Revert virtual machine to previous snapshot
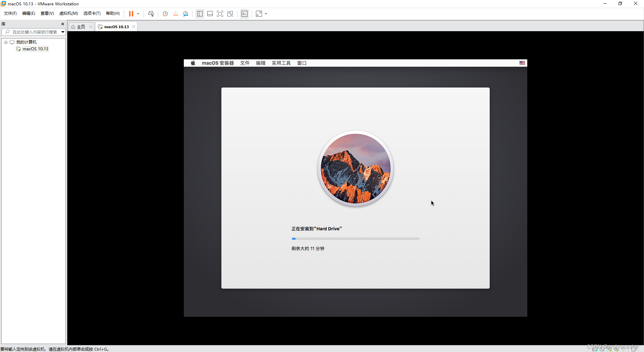Viewport: 644px width, 352px height. pyautogui.click(x=175, y=14)
